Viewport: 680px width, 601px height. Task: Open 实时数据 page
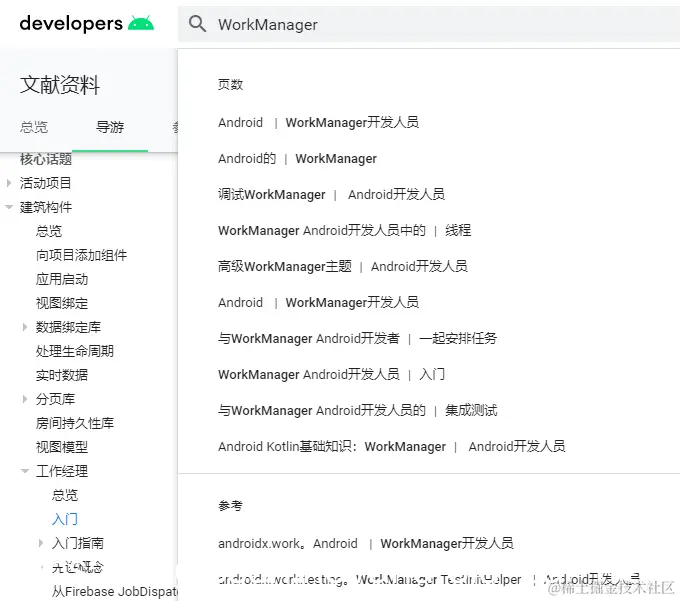click(x=62, y=375)
